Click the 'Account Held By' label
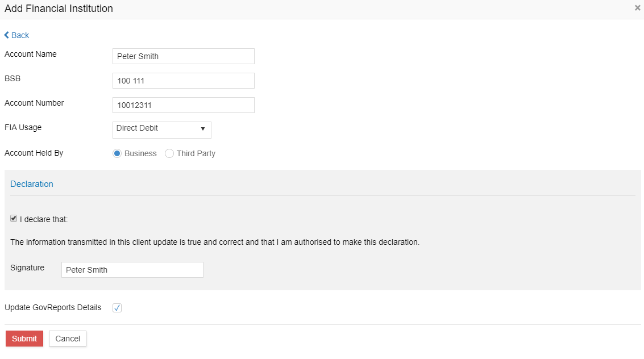 (x=34, y=153)
